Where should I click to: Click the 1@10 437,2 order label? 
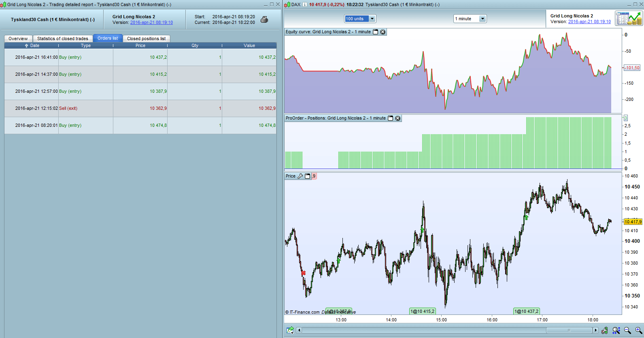[x=527, y=311]
